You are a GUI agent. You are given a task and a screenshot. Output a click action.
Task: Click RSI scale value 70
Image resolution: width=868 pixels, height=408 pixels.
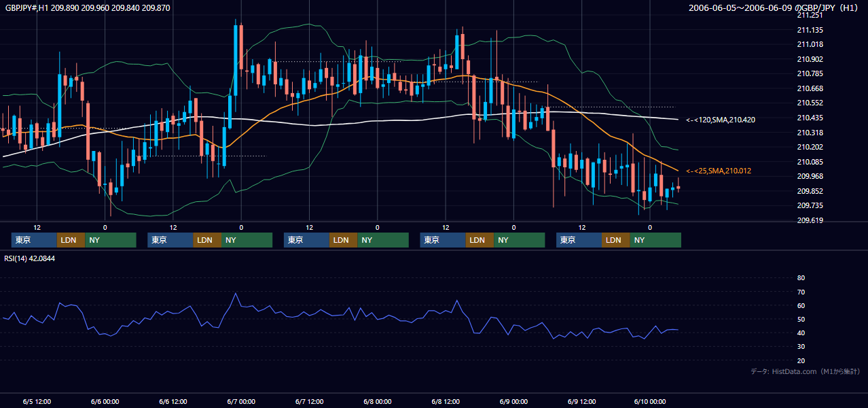[801, 292]
